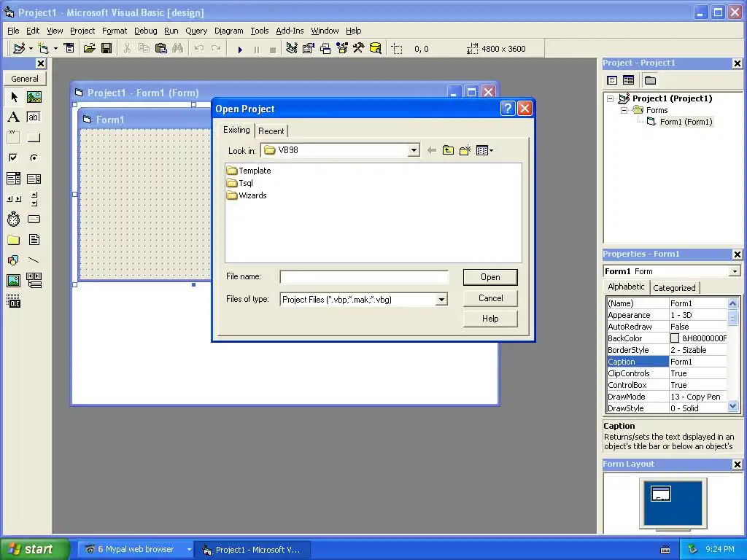Screen dimensions: 747x560
Task: Click the Menu Editor toolbar icon
Action: [x=69, y=48]
